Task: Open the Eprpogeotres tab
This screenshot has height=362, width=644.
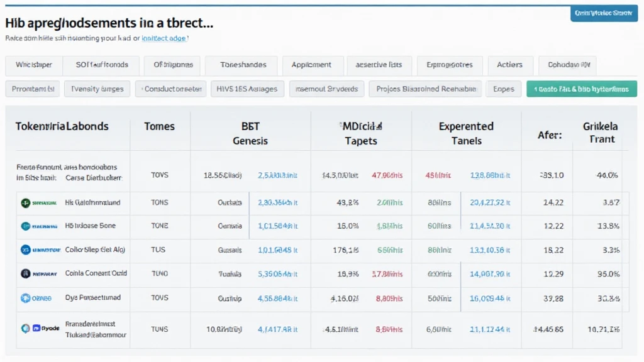Action: coord(450,65)
